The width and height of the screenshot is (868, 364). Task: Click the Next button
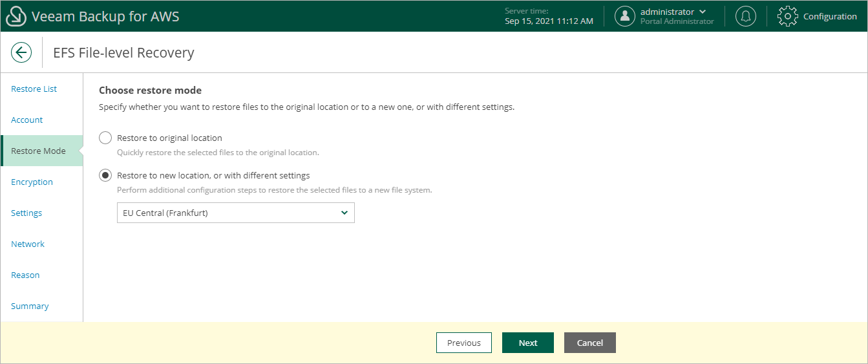(x=528, y=343)
